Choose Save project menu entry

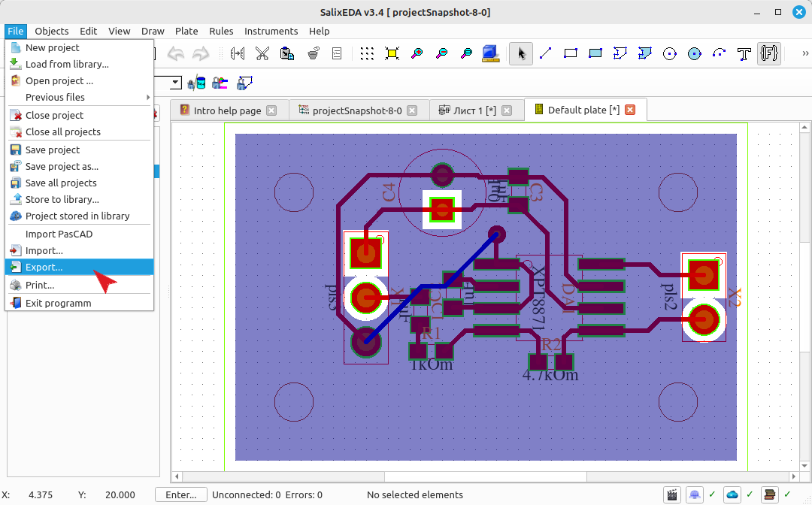[79, 150]
